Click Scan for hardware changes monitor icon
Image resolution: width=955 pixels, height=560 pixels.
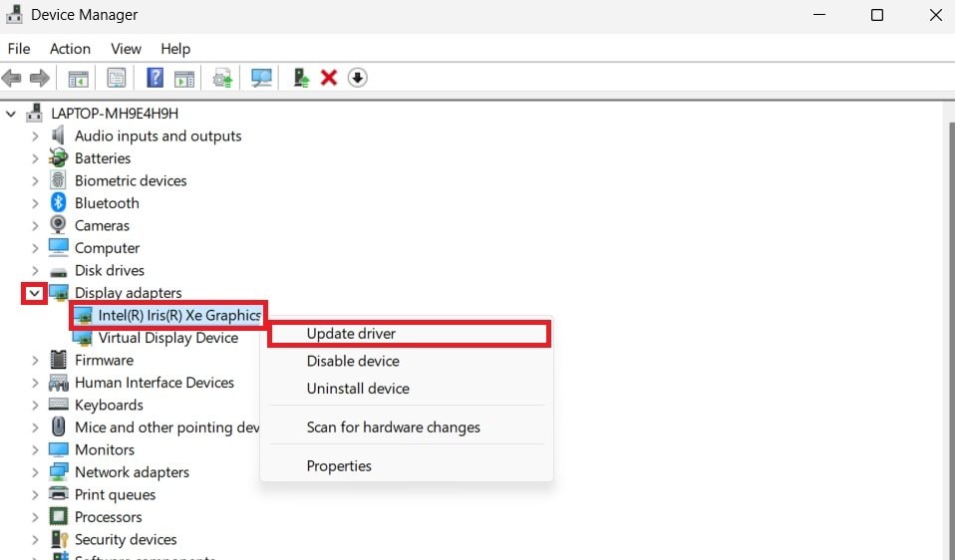coord(261,78)
